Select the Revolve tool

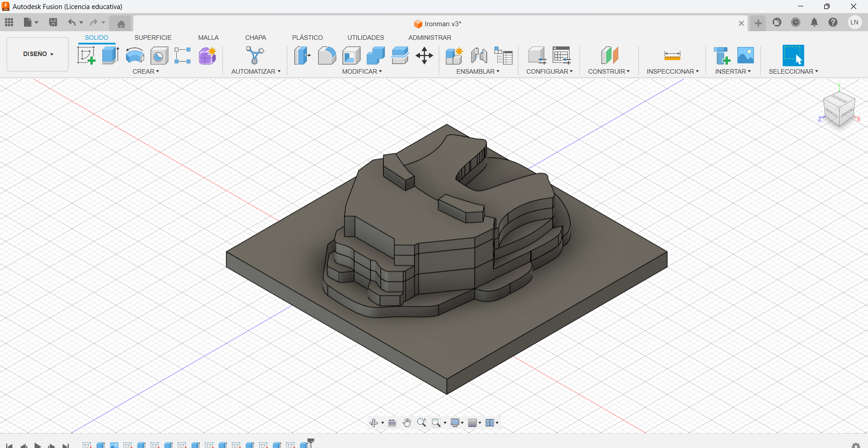135,56
